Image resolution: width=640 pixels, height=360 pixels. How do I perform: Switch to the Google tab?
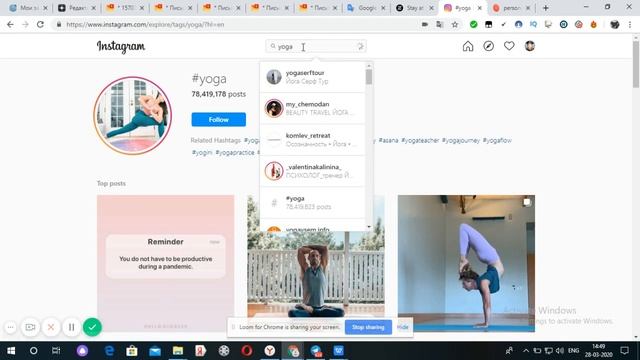[x=366, y=8]
